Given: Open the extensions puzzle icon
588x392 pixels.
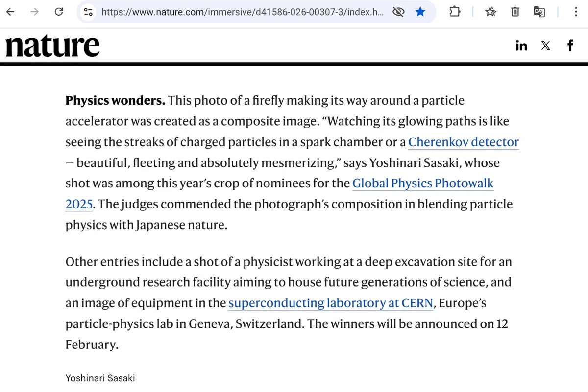Looking at the screenshot, I should [455, 12].
